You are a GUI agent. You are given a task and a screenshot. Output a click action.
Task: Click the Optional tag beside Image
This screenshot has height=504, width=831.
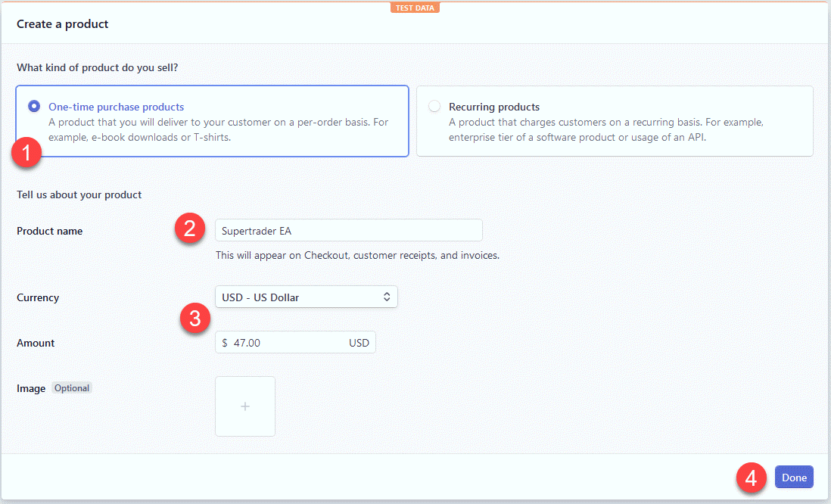point(72,388)
